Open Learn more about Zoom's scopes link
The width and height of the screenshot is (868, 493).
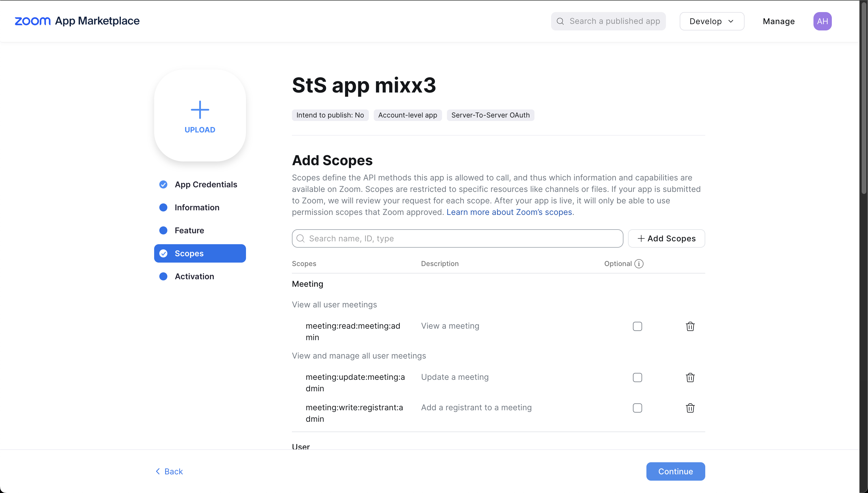509,212
